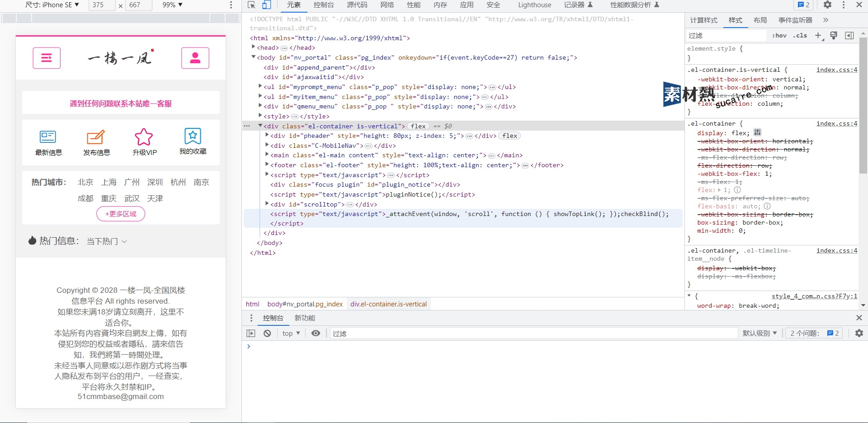
Task: Expand the div pheader node
Action: [267, 135]
